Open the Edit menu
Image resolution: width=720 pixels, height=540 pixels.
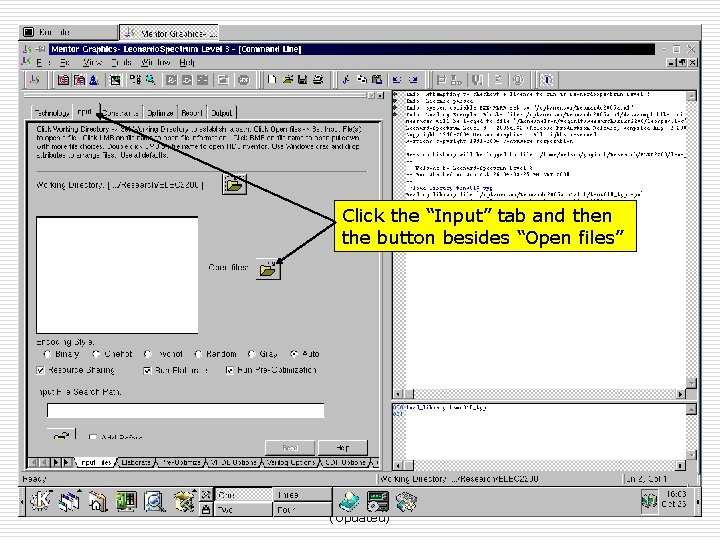point(65,62)
